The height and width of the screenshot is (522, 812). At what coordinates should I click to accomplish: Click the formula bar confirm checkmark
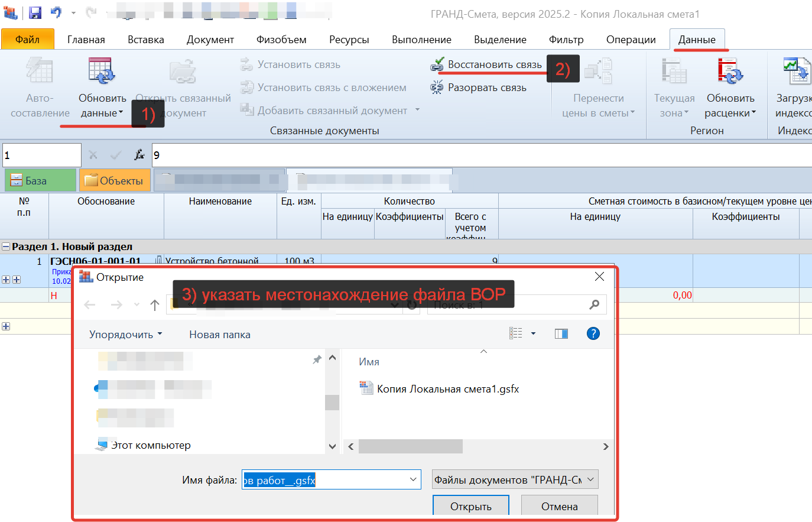point(116,155)
